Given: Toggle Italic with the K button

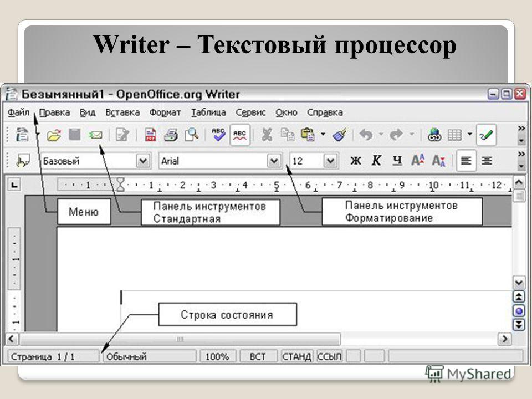Looking at the screenshot, I should (x=376, y=161).
